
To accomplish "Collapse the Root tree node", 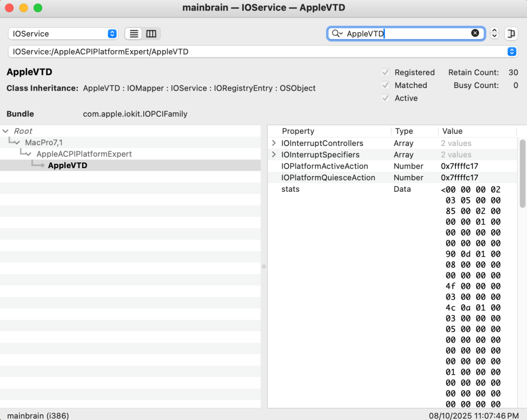I will click(5, 131).
